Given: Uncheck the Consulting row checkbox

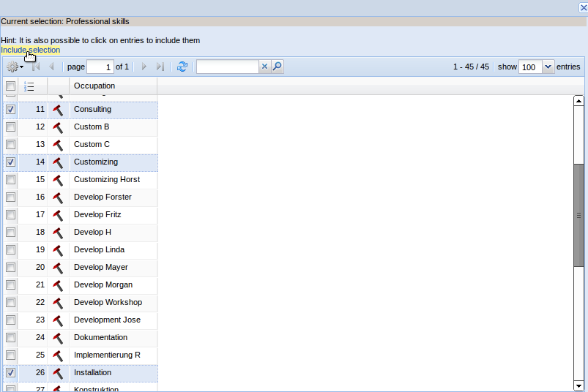Looking at the screenshot, I should click(x=10, y=110).
